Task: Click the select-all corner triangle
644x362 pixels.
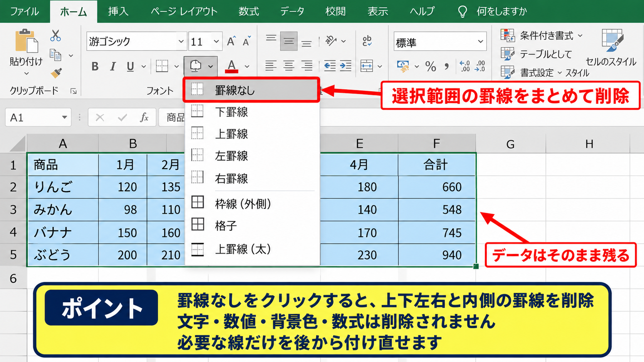Action: click(17, 143)
